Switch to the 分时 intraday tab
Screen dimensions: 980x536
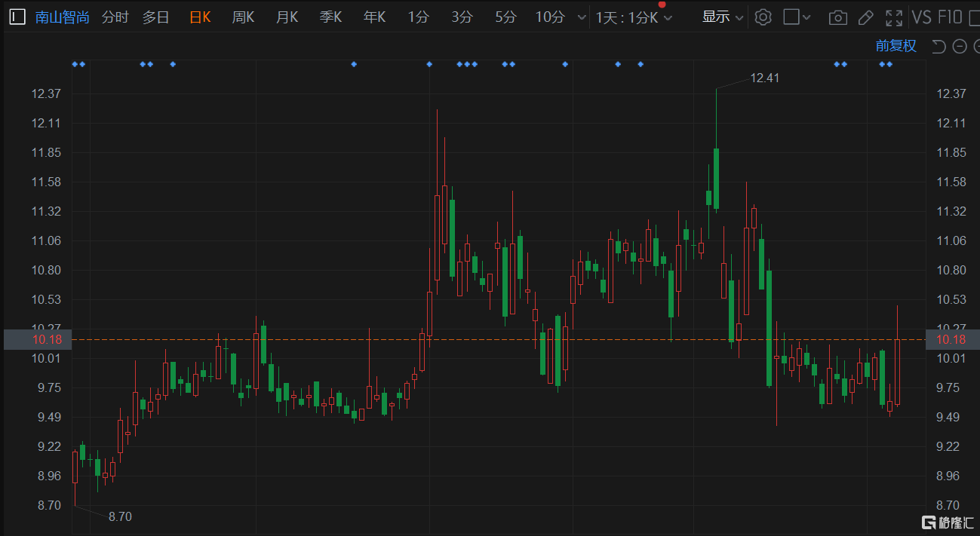(115, 17)
